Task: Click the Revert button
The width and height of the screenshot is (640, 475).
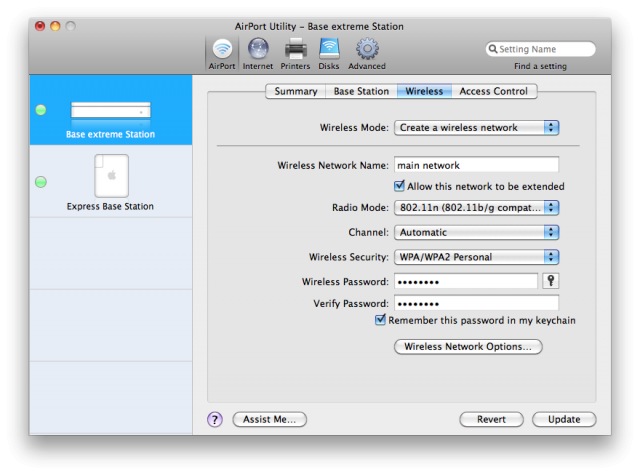Action: tap(491, 419)
